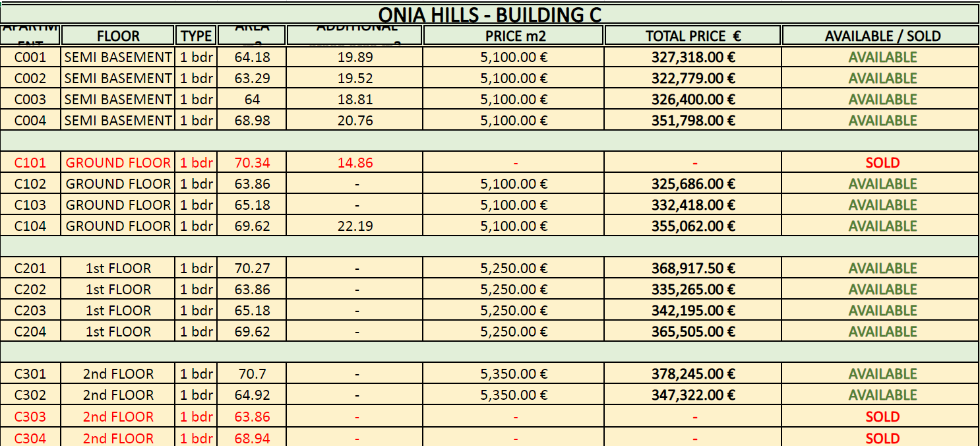The image size is (980, 446).
Task: Select additional area value 19.52
Action: [x=355, y=79]
